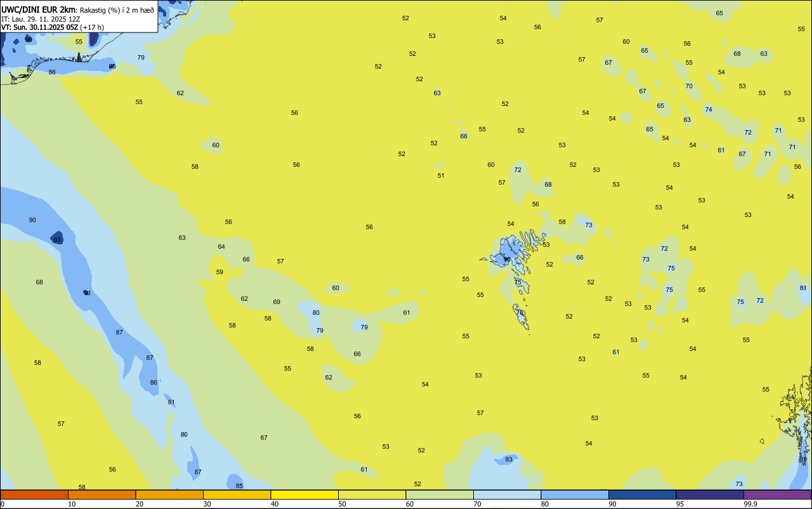Choose the 60–70 pale green legend swatch
Viewport: 812px width, 509px height.
click(x=440, y=494)
